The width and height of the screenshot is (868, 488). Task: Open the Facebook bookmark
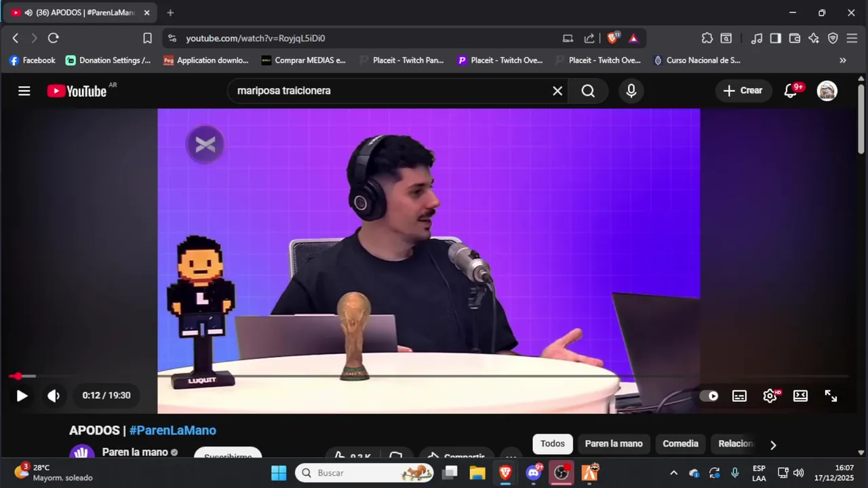coord(32,60)
